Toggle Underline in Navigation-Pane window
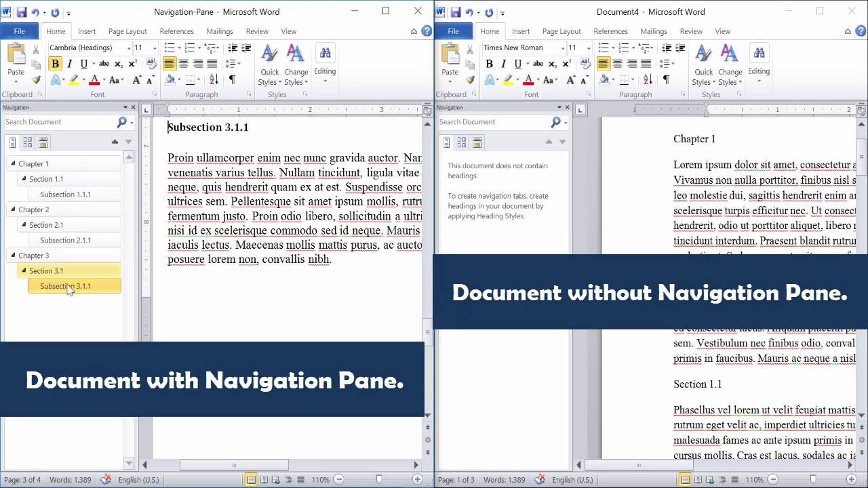Viewport: 868px width, 488px height. pyautogui.click(x=83, y=64)
